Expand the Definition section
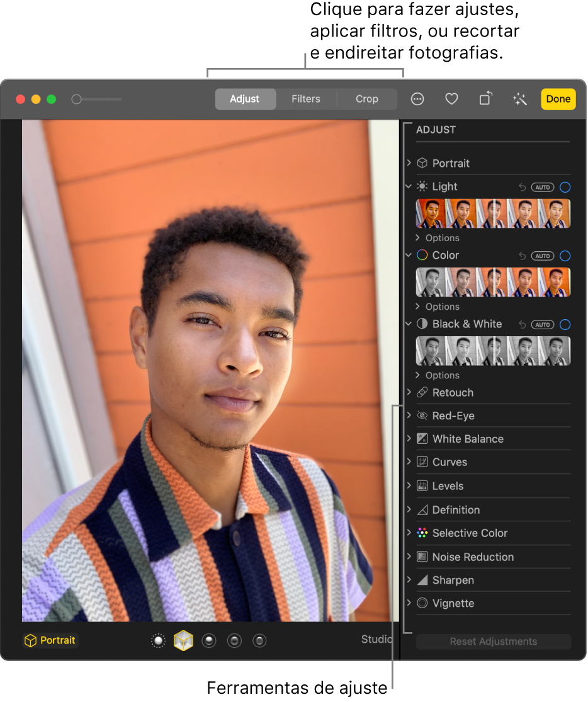Screen dimensions: 588x702 click(409, 509)
